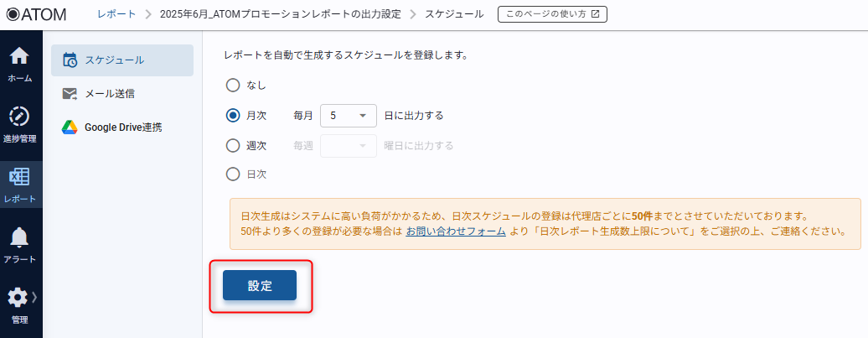Expand the management menu chevron

35,298
